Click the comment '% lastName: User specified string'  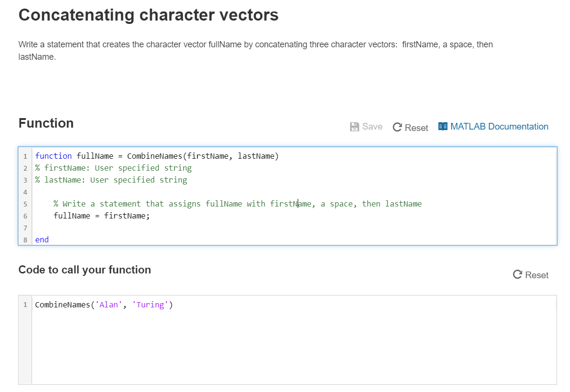(x=111, y=180)
